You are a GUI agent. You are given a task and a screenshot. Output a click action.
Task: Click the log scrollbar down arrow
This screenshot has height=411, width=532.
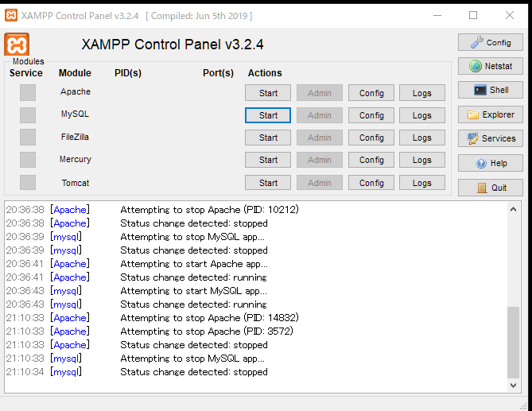(x=514, y=386)
